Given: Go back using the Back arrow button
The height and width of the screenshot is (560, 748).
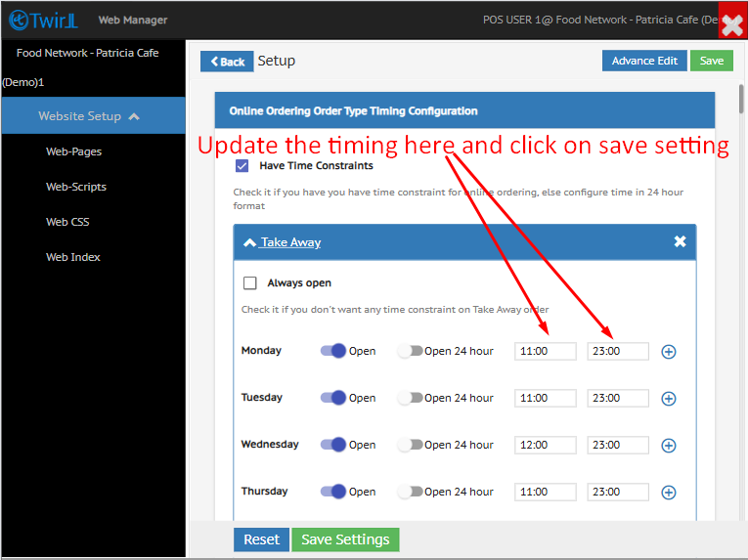Looking at the screenshot, I should [x=227, y=62].
